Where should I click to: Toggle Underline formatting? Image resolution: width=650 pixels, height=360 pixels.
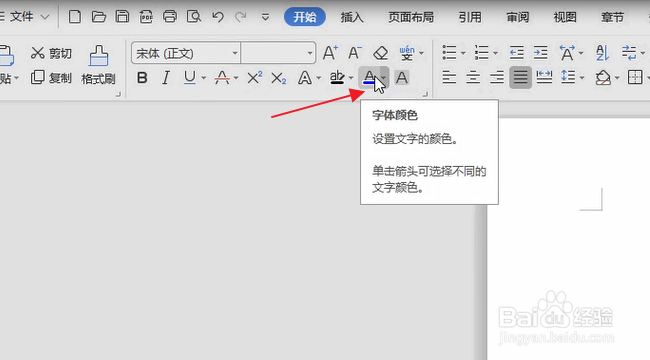(x=190, y=78)
